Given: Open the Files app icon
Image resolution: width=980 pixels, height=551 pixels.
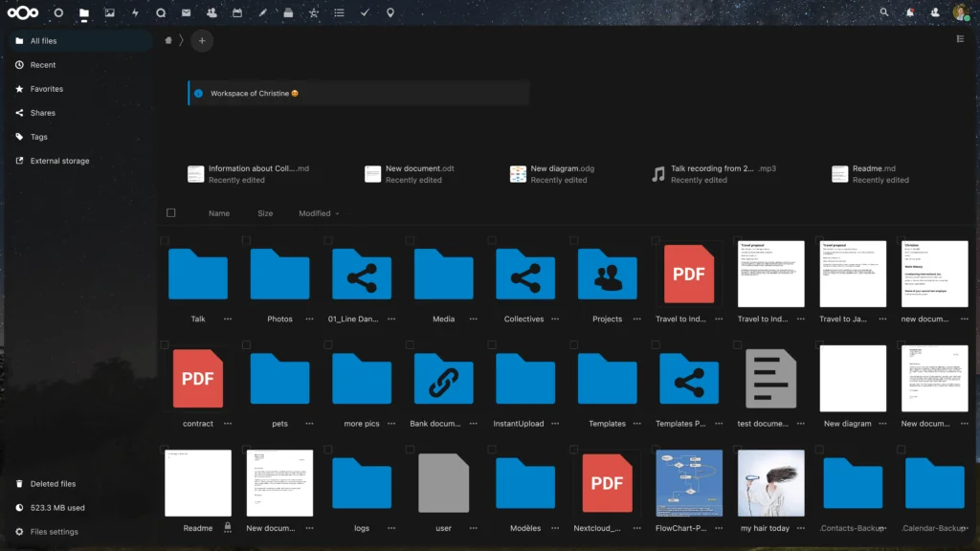Looking at the screenshot, I should tap(84, 12).
